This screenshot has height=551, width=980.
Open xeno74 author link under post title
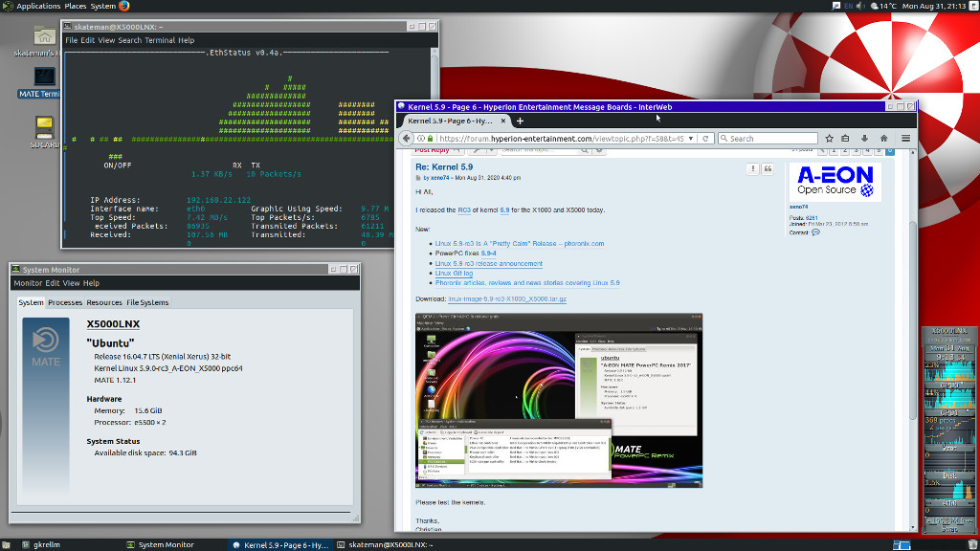[x=439, y=178]
